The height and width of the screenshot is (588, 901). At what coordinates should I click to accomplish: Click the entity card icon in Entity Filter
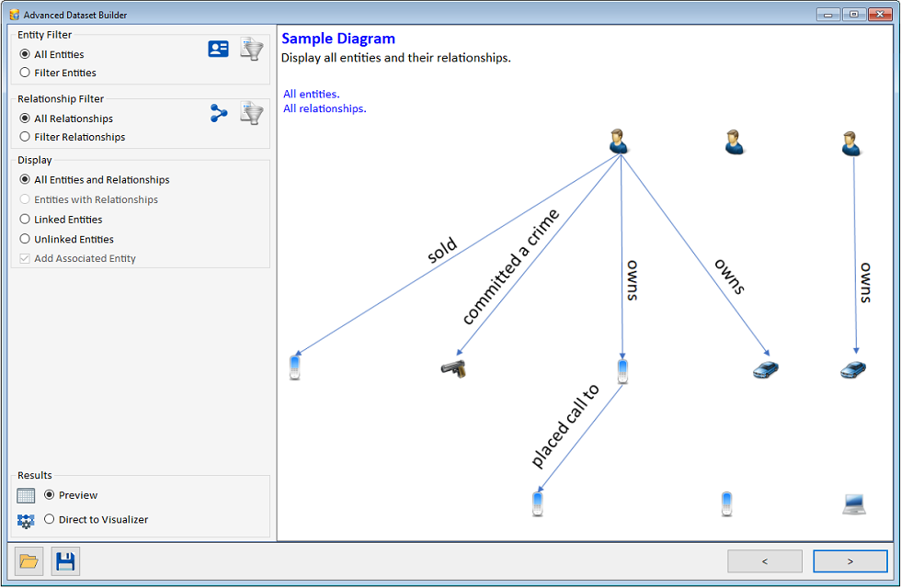(218, 50)
